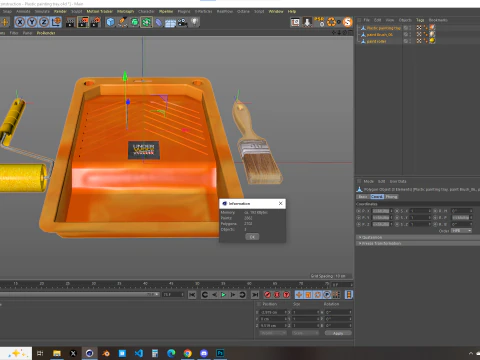Click the yellow material tag of paint roller

pyautogui.click(x=432, y=41)
